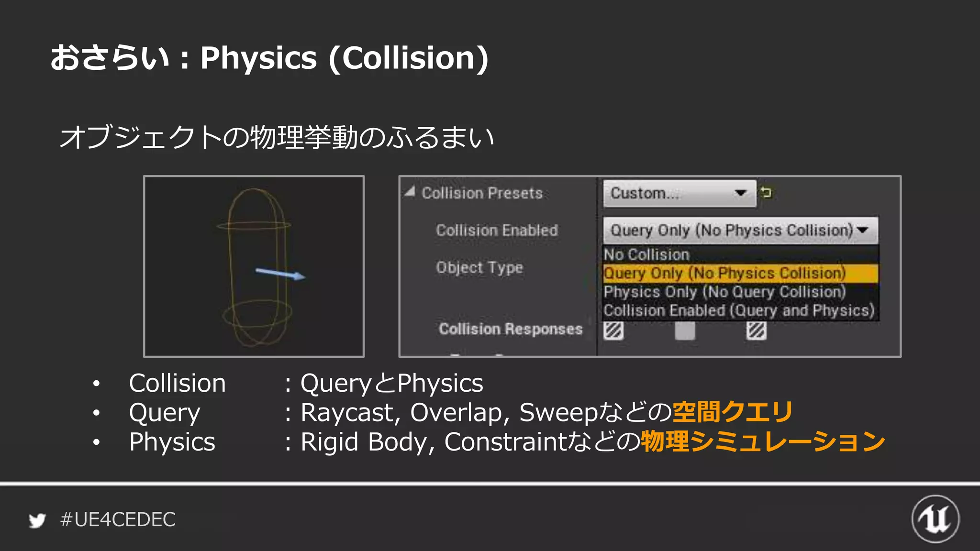Toggle the first hatched Collision Responses checkbox
Viewport: 980px width, 551px height.
pyautogui.click(x=613, y=331)
